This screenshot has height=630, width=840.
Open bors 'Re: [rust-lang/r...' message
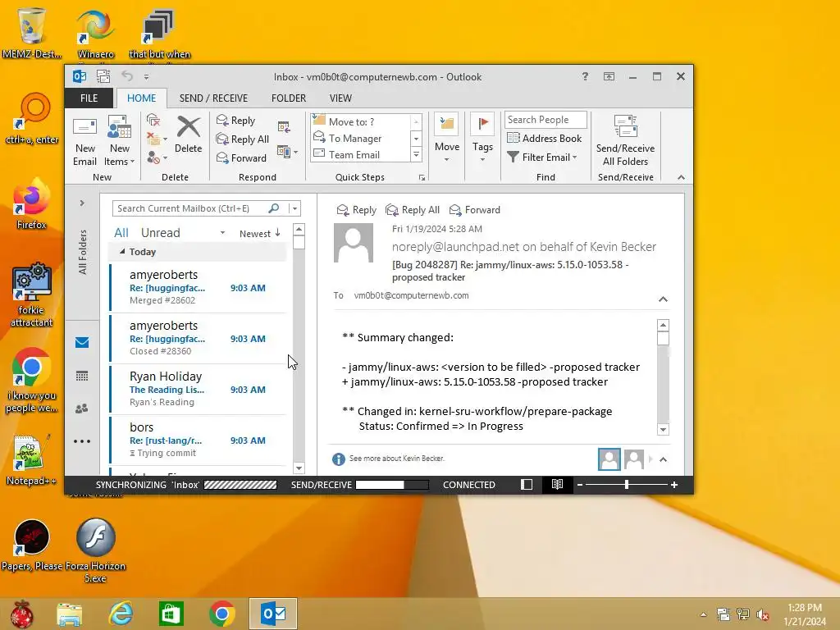pyautogui.click(x=199, y=440)
